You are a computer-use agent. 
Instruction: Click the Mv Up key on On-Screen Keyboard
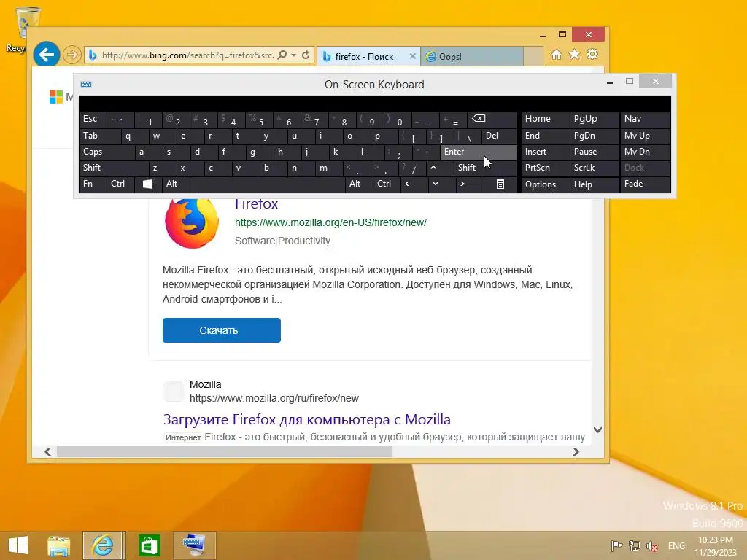point(645,136)
